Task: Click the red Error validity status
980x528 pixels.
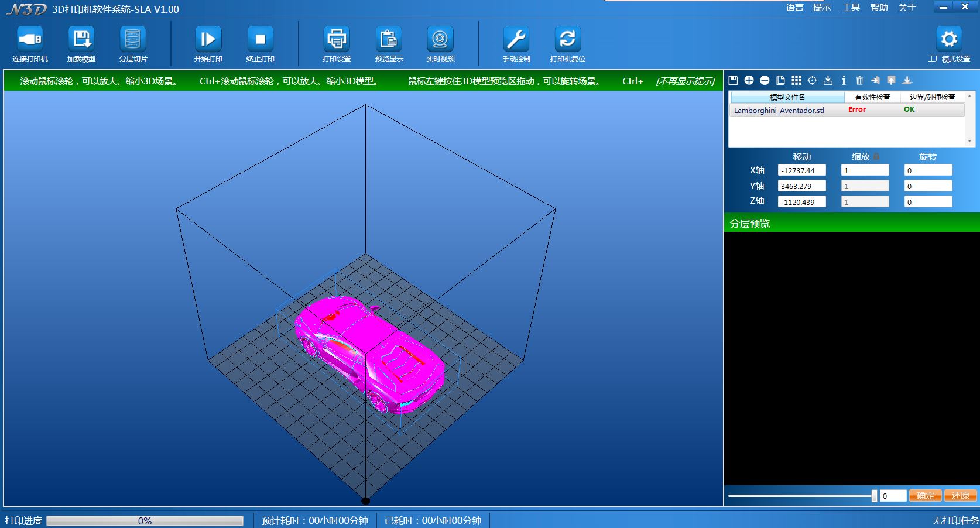Action: [x=856, y=109]
